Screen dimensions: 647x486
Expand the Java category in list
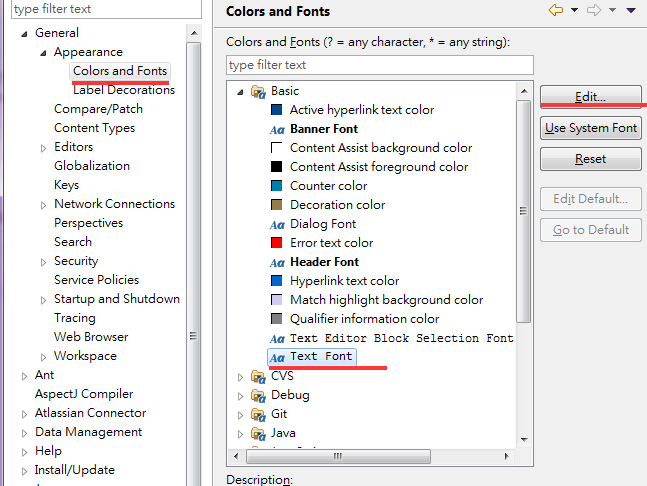click(240, 433)
